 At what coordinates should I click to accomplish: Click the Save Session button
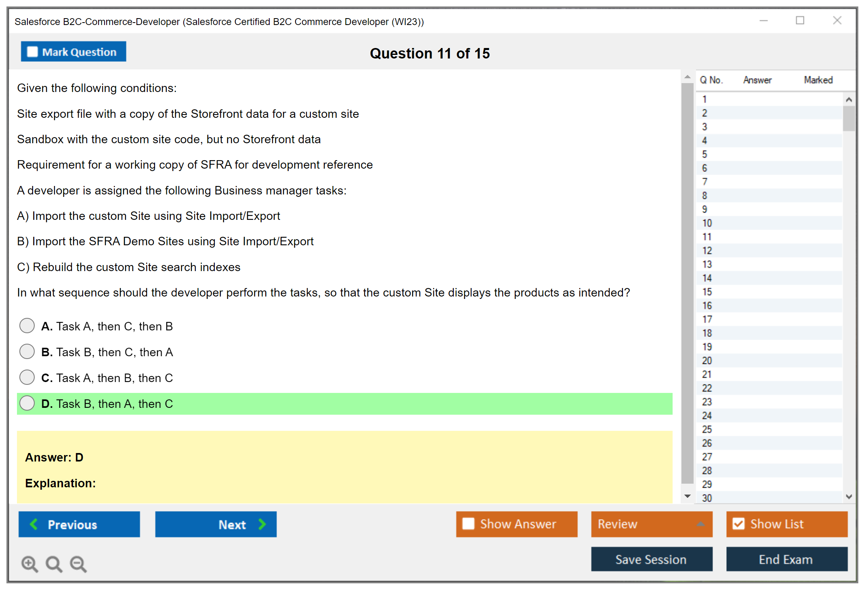pos(651,559)
